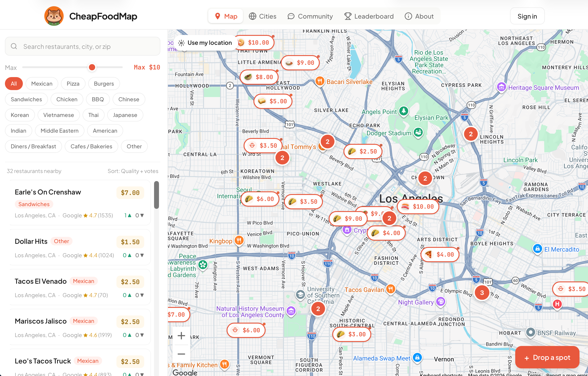This screenshot has height=376, width=588.
Task: Open the $10.00 sushi map marker
Action: coord(418,206)
